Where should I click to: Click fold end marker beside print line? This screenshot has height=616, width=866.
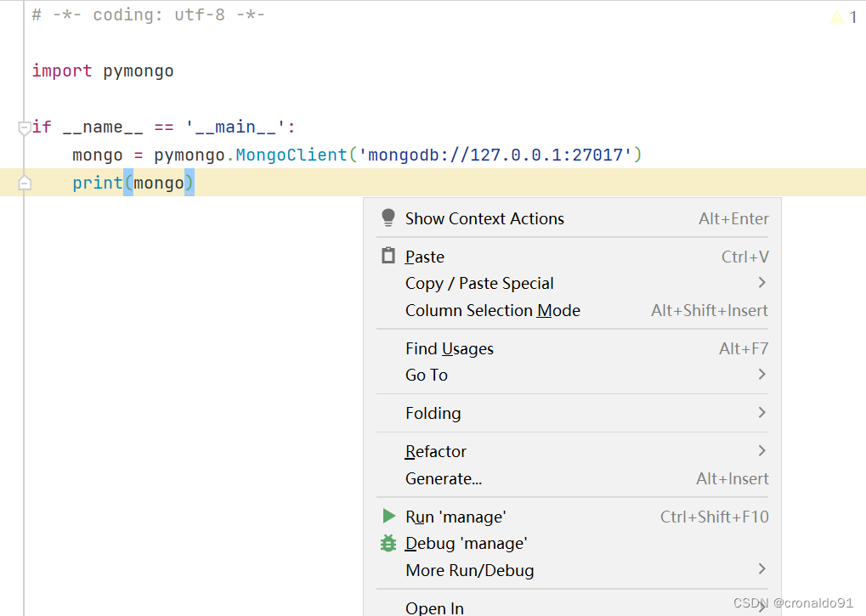pyautogui.click(x=25, y=183)
